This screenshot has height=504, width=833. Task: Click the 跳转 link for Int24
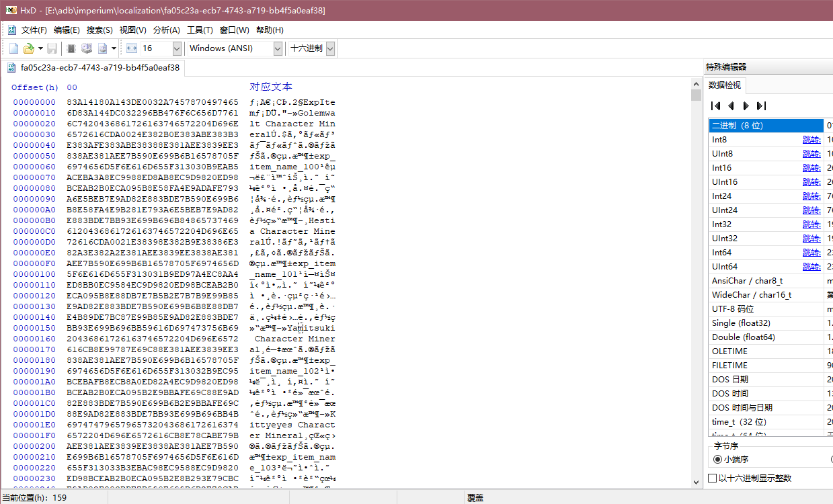point(811,196)
